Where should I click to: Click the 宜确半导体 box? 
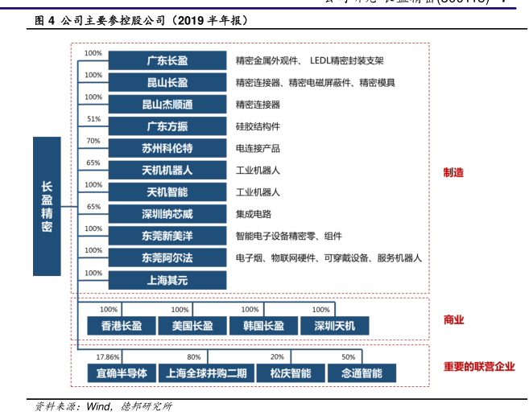(x=122, y=373)
